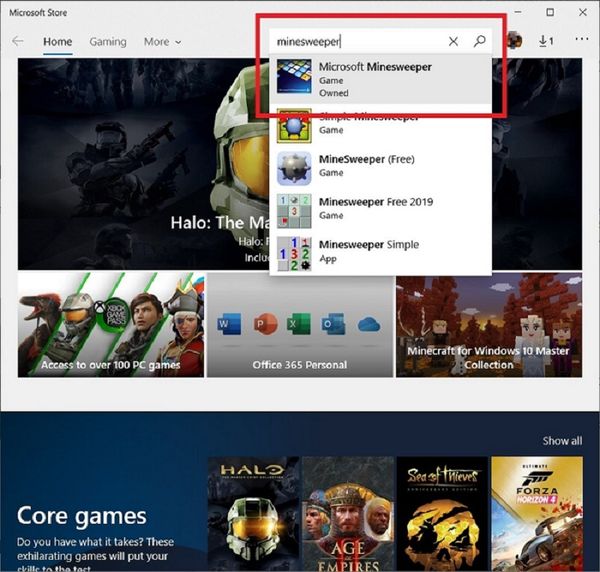Go back using the arrow icon
600x572 pixels.
17,41
